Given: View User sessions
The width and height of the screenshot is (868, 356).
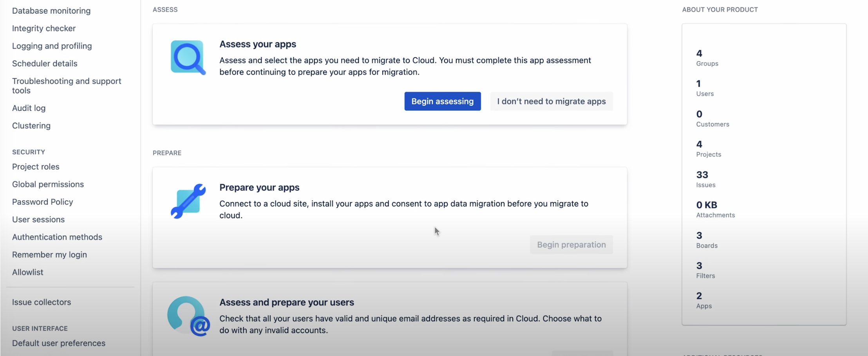Looking at the screenshot, I should click(38, 219).
